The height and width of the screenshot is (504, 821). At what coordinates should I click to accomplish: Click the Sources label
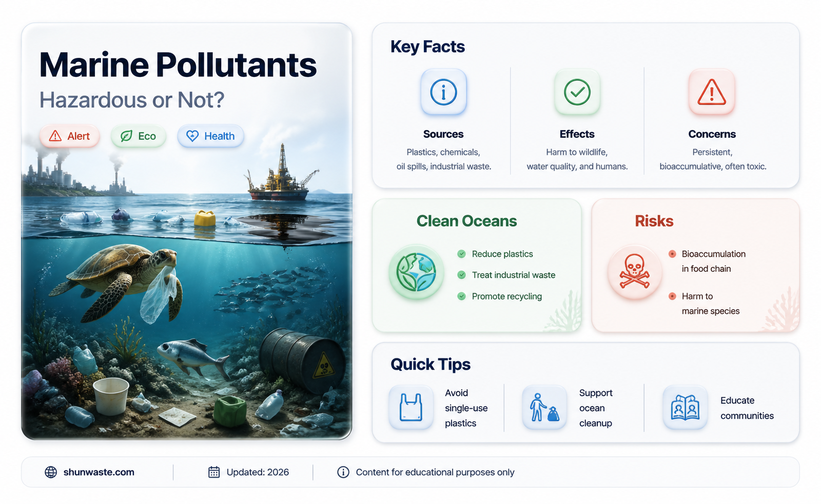click(443, 134)
